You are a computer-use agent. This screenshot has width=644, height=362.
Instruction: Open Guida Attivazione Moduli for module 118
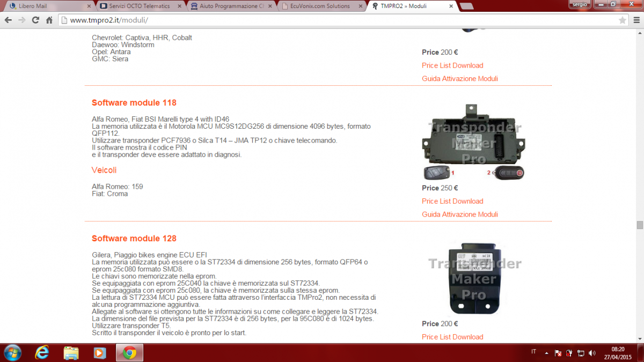[x=460, y=215]
